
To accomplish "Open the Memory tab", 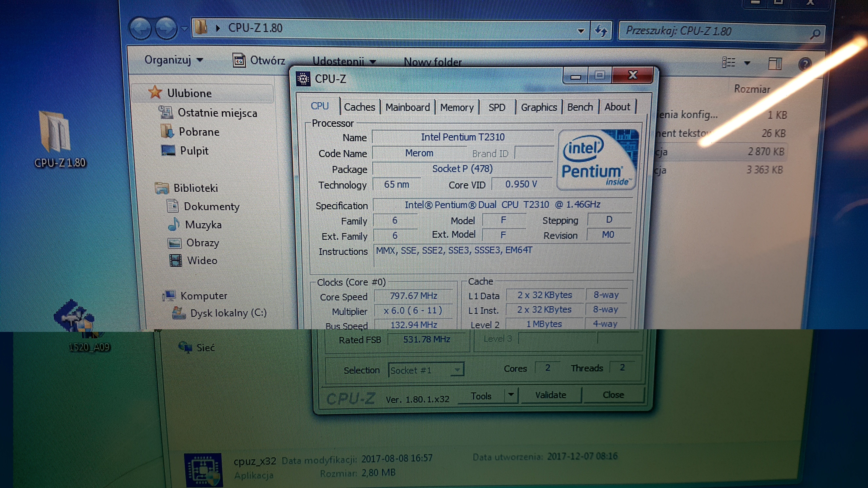I will pos(457,107).
